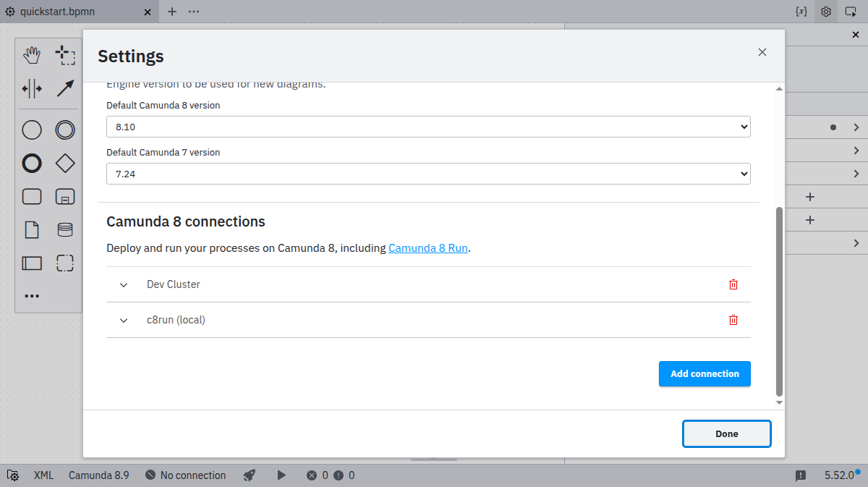Create a Data Store Reference
Image resolution: width=868 pixels, height=487 pixels.
coord(65,230)
